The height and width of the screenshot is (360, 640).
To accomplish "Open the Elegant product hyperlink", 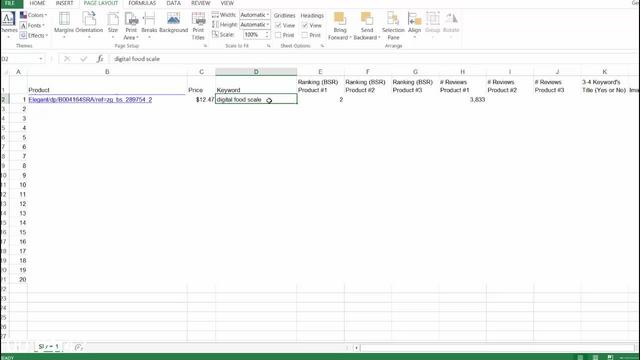I will point(90,100).
